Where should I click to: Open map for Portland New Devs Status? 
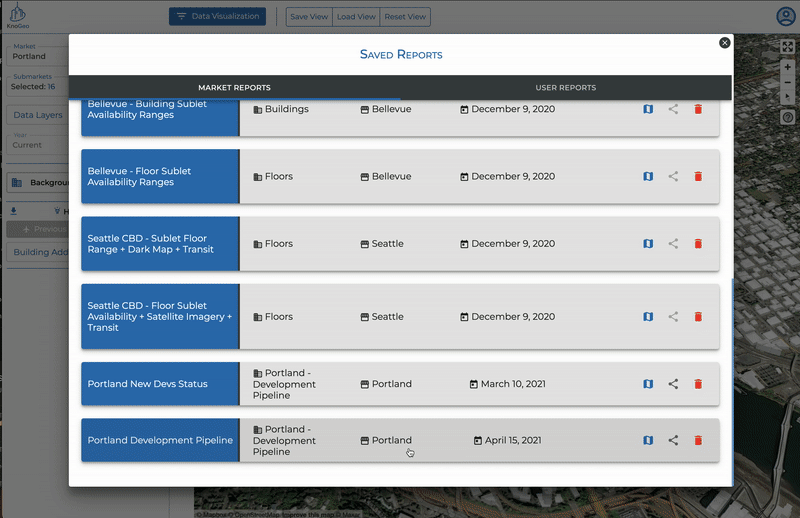coord(648,384)
